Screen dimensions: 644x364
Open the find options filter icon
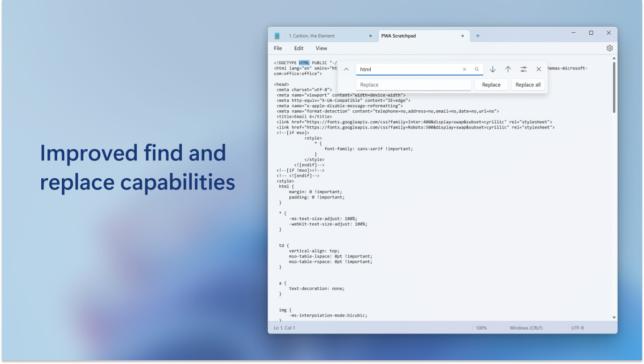coord(523,69)
